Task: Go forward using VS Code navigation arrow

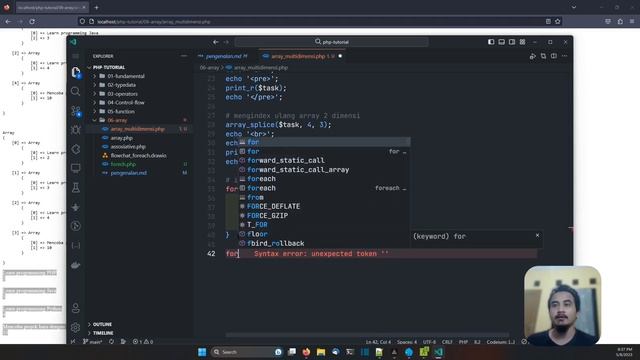Action: click(x=226, y=42)
